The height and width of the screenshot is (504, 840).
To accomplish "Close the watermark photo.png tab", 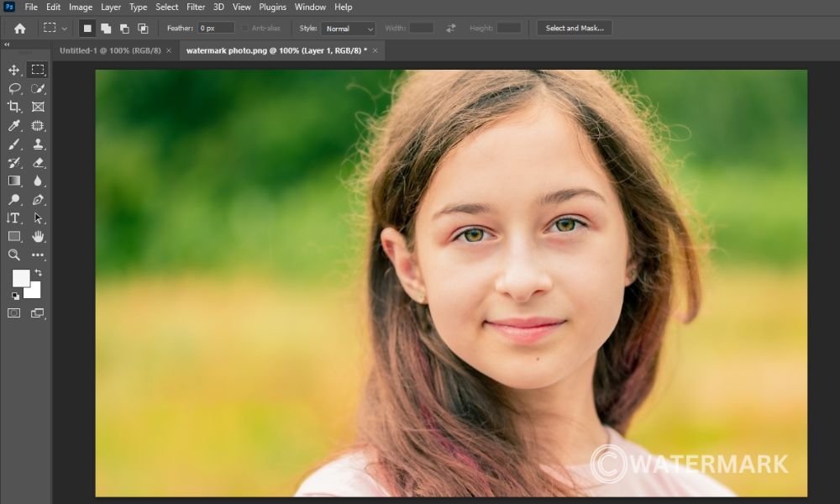I will click(x=375, y=50).
